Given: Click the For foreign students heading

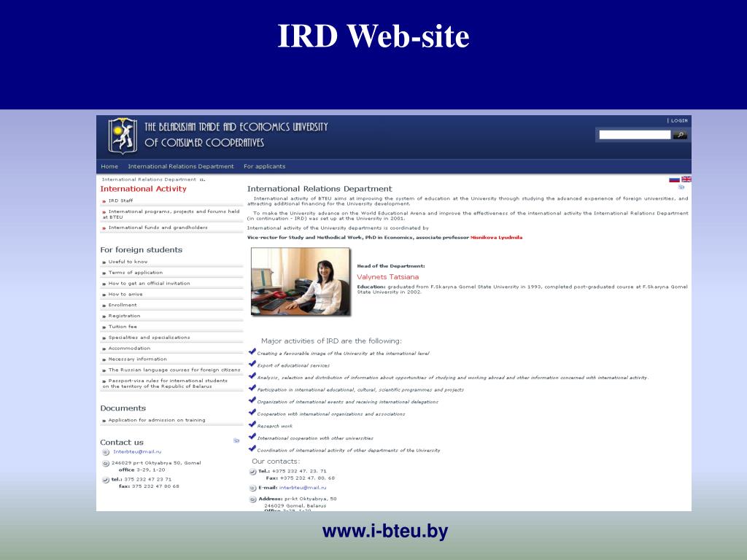Looking at the screenshot, I should [142, 249].
